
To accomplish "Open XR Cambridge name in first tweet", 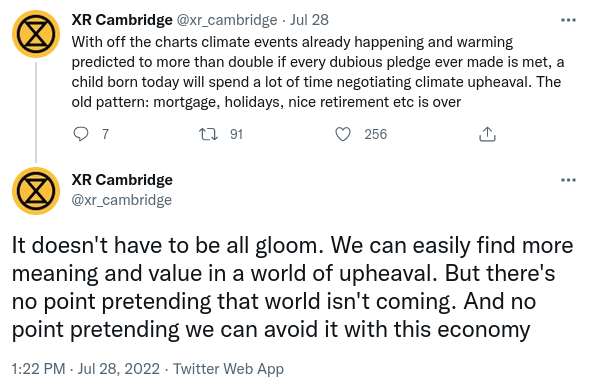I will 122,20.
